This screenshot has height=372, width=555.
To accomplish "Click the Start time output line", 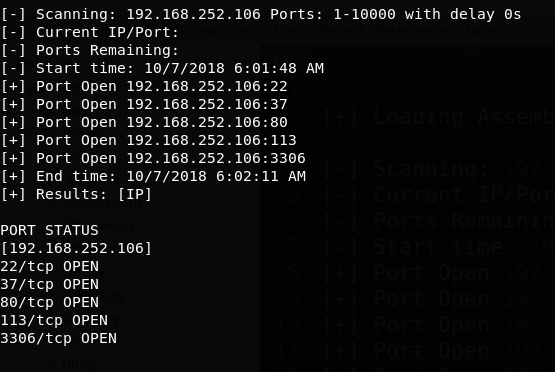I will pyautogui.click(x=162, y=68).
